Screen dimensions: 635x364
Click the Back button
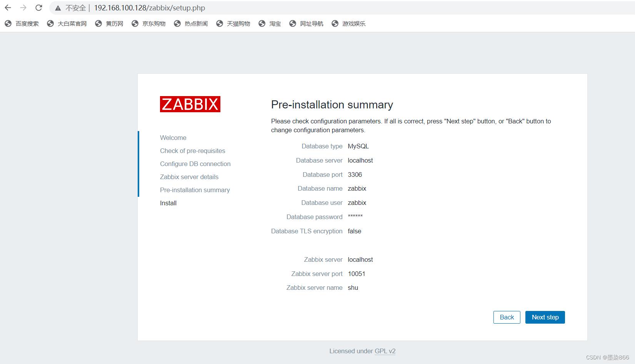507,317
